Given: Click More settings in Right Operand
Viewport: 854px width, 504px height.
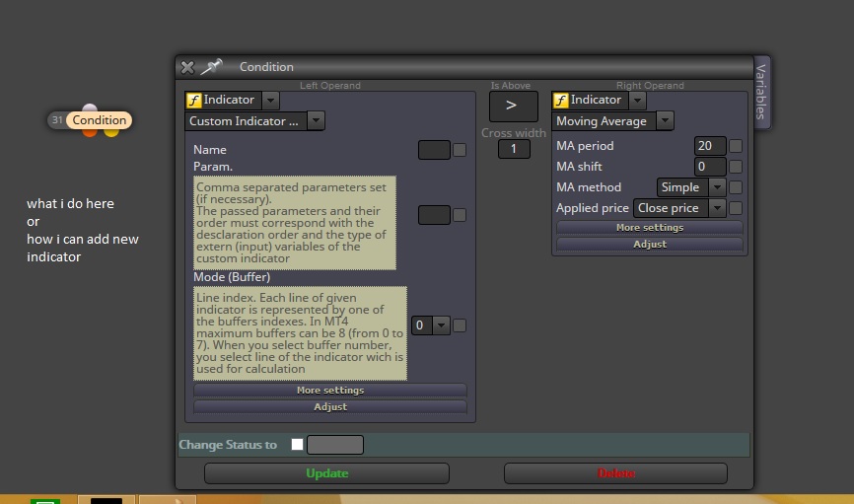Looking at the screenshot, I should pos(649,227).
